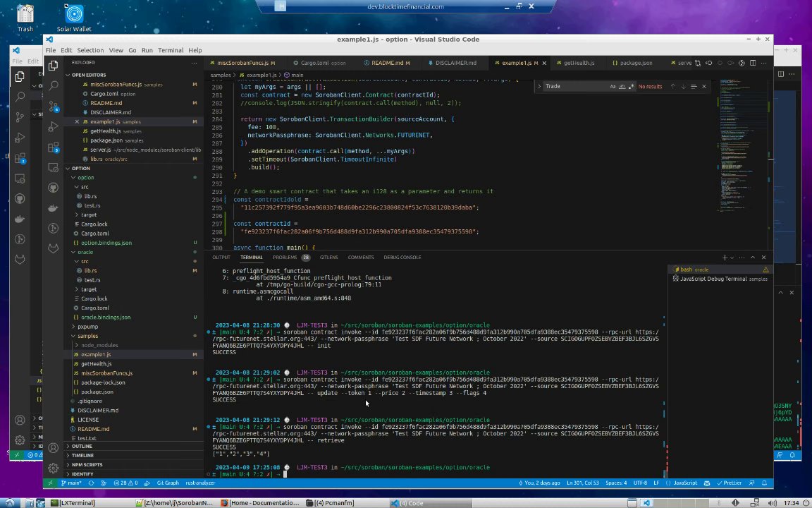
Task: Toggle Match Whole Word in find widget
Action: [x=622, y=86]
